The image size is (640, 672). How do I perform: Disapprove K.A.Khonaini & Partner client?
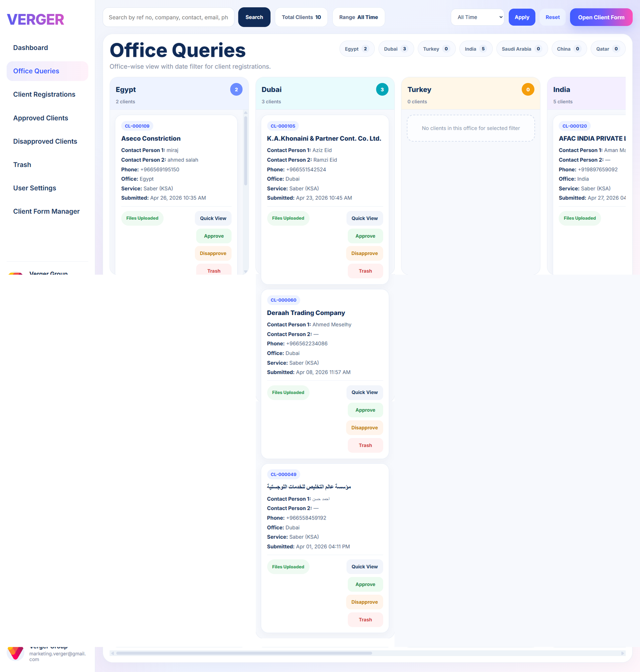[x=364, y=253]
